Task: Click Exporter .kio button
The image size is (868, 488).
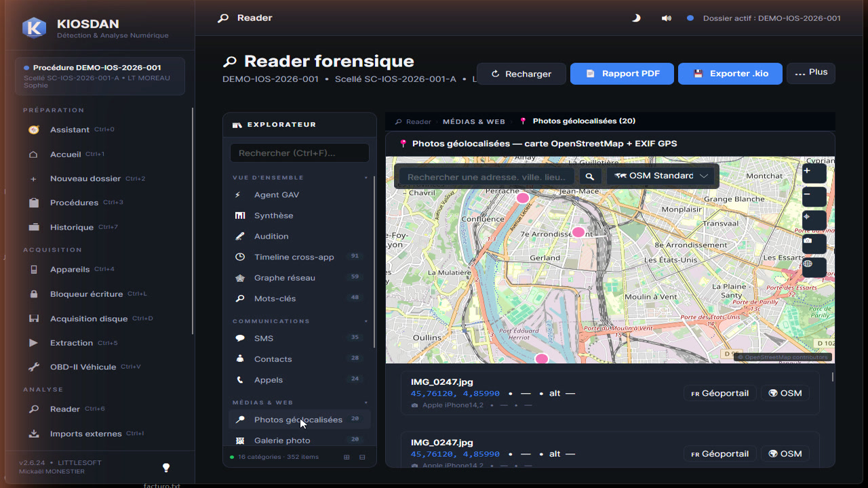Action: pos(730,74)
